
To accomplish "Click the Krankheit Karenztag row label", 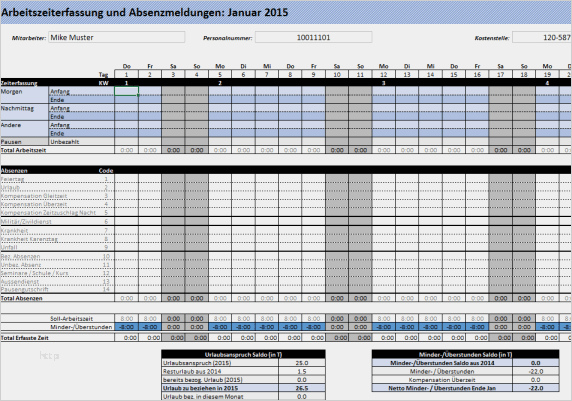I will (x=29, y=239).
